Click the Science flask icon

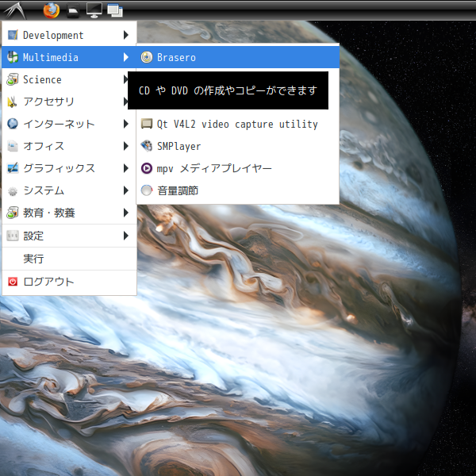click(x=13, y=79)
